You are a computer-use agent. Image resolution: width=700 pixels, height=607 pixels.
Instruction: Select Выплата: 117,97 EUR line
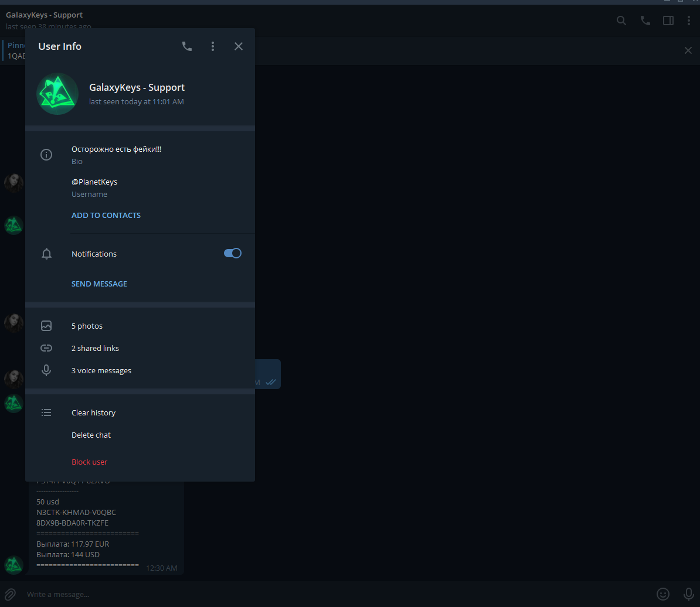tap(73, 544)
